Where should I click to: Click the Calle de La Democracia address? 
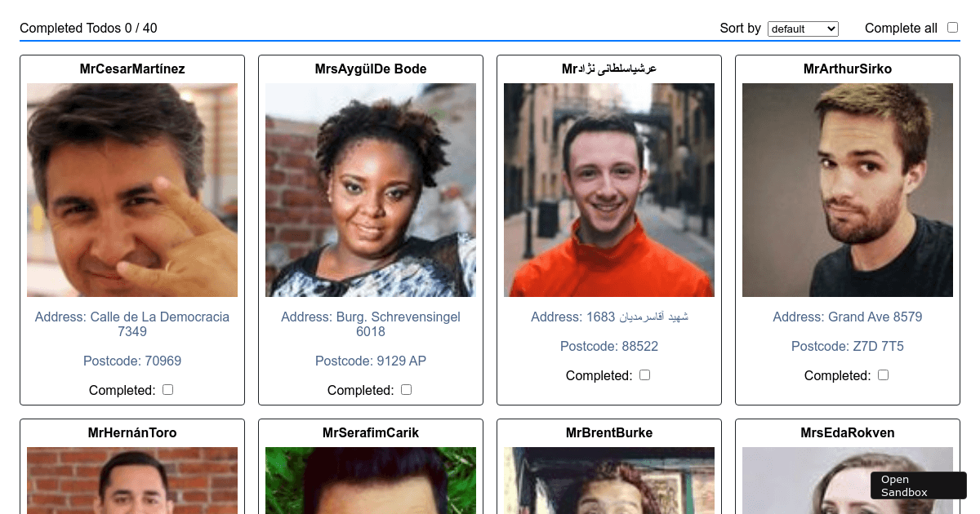[x=132, y=324]
